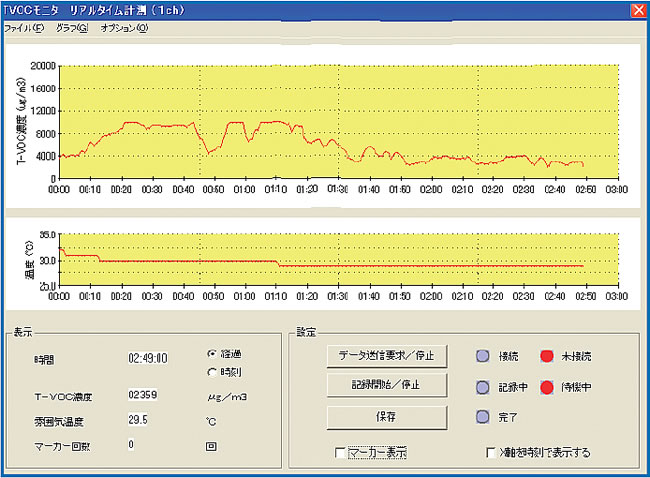Open the ファイル menu
650x478 pixels.
(23, 28)
